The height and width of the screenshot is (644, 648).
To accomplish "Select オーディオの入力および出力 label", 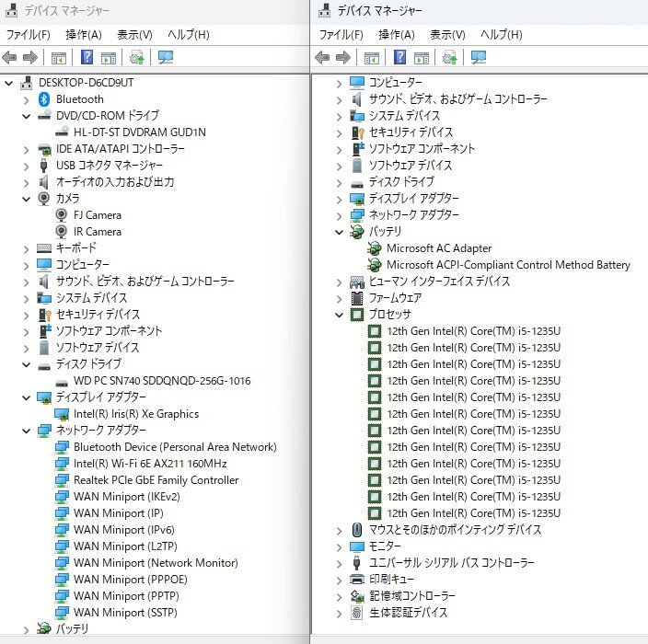I will tap(115, 182).
